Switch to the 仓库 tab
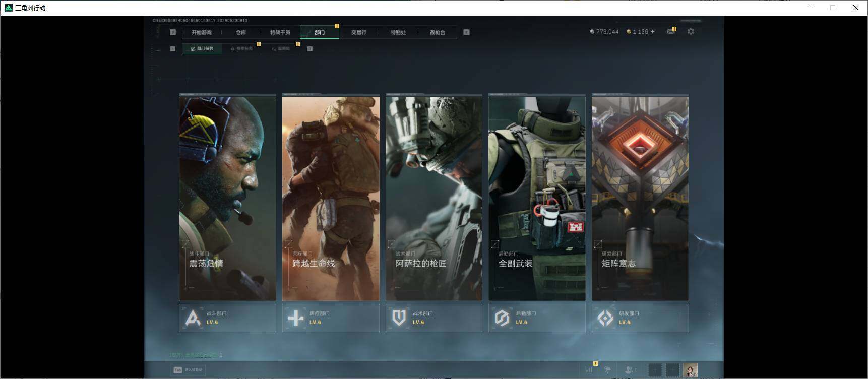Screen dimensions: 868x379 coord(241,32)
